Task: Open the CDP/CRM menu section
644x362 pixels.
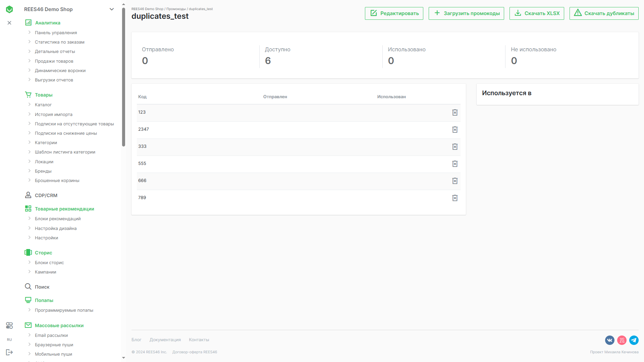Action: click(x=46, y=195)
